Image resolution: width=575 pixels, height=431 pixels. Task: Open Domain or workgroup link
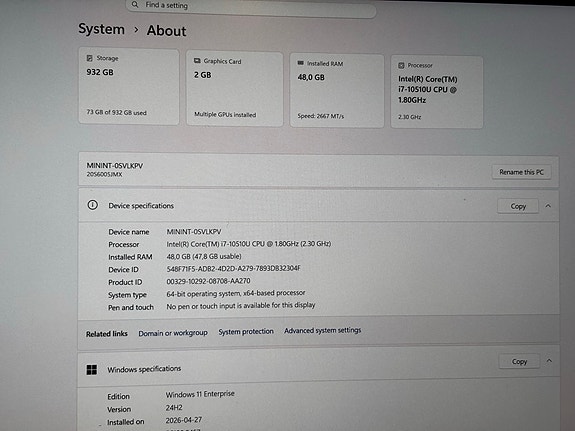click(x=173, y=333)
